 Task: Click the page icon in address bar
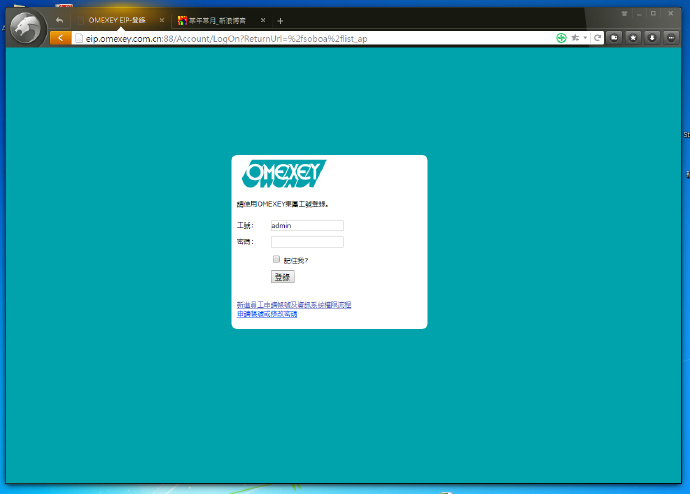point(79,39)
